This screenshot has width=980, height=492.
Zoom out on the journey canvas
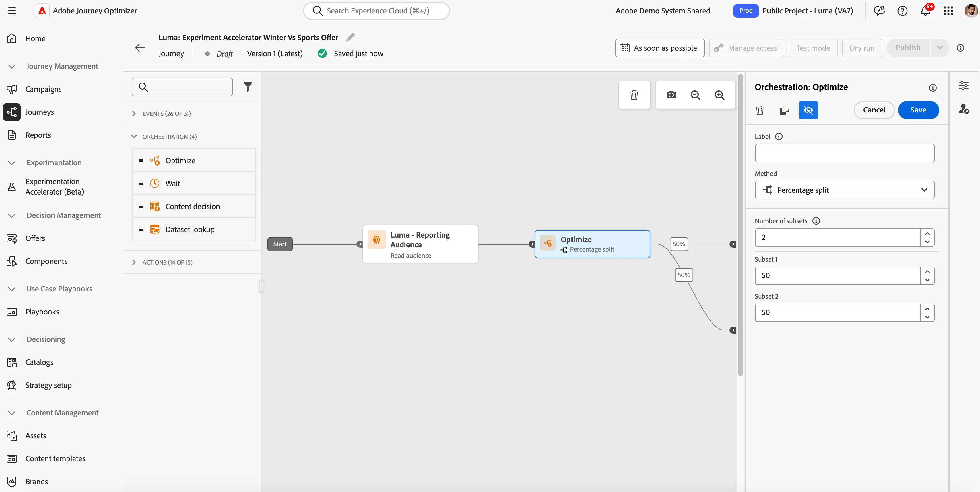[x=695, y=95]
